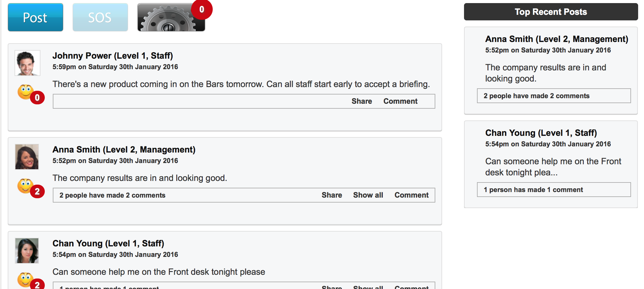Open Chan Young's name in Top Recent Posts
The height and width of the screenshot is (289, 644).
click(x=541, y=133)
